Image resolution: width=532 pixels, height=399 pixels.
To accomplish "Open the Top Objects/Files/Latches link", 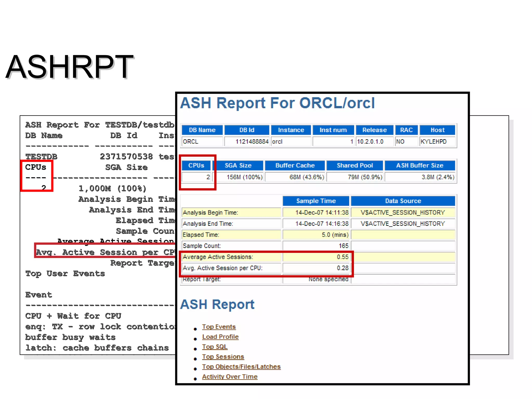I will (241, 367).
